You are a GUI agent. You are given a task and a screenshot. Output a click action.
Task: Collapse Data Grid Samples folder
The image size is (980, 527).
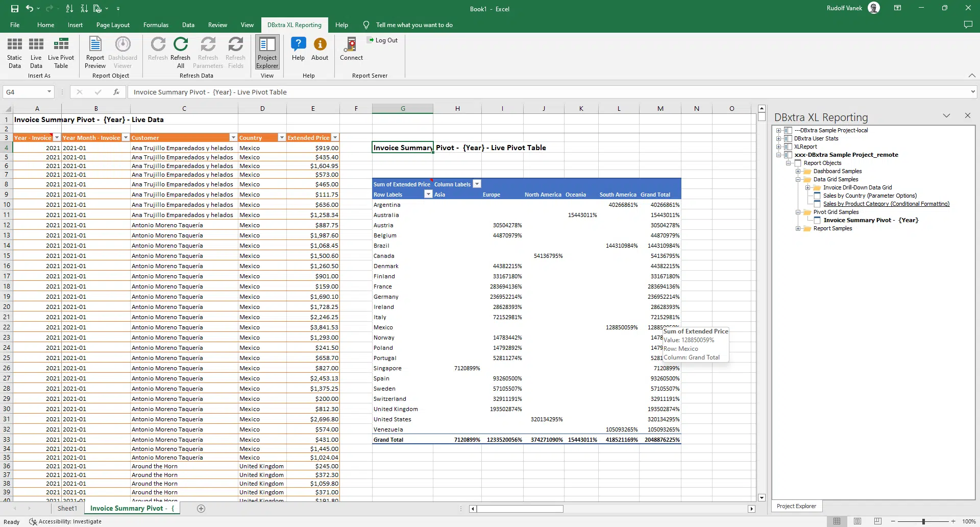[798, 179]
